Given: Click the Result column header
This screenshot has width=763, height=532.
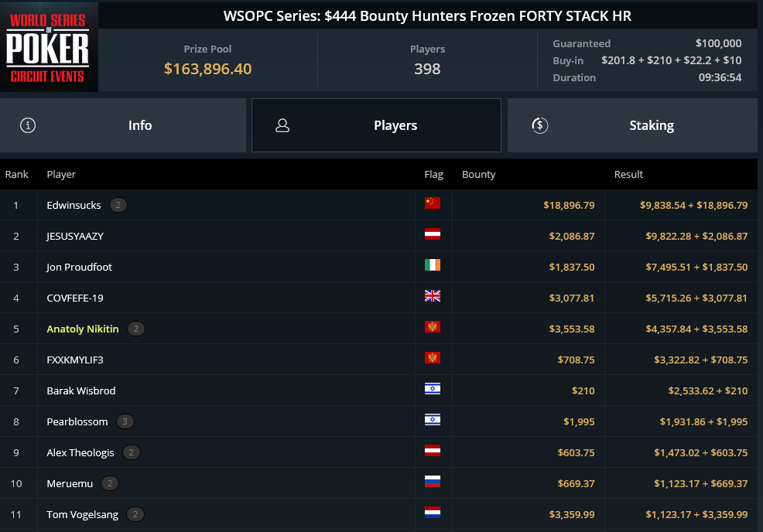Looking at the screenshot, I should click(x=628, y=174).
